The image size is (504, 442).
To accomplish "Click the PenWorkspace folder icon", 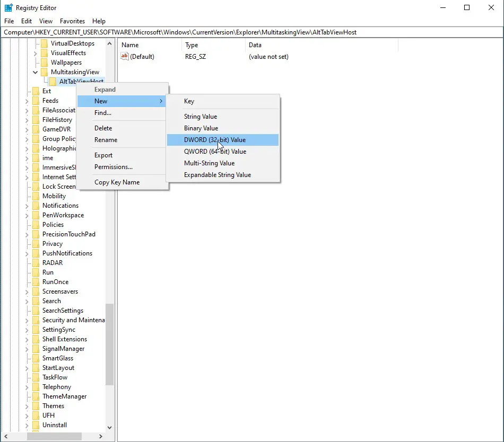I will [x=36, y=215].
